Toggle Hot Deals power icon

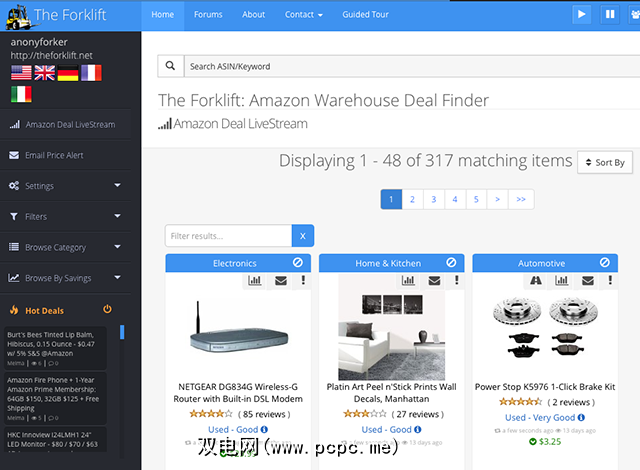tap(107, 309)
